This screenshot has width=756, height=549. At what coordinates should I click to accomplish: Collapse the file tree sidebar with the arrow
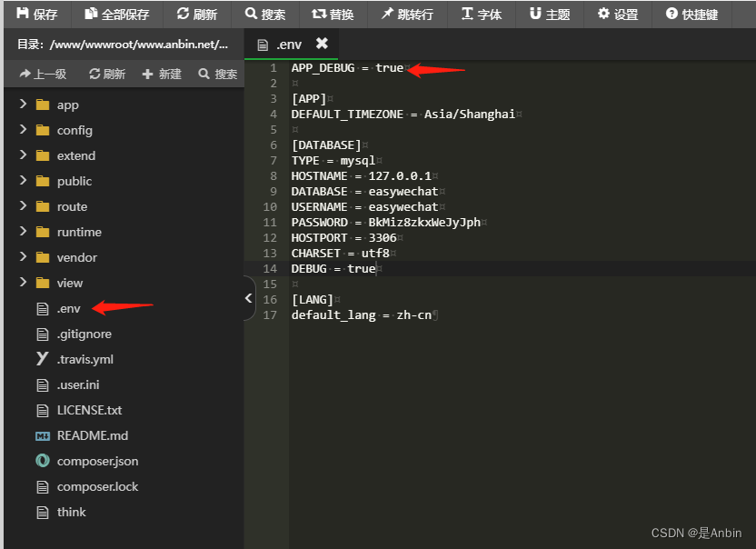click(248, 297)
